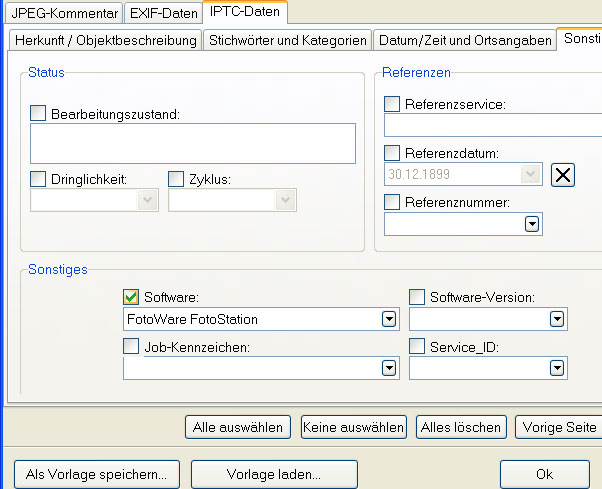This screenshot has width=602, height=489.
Task: Enable the Zyklus checkbox
Action: point(177,180)
